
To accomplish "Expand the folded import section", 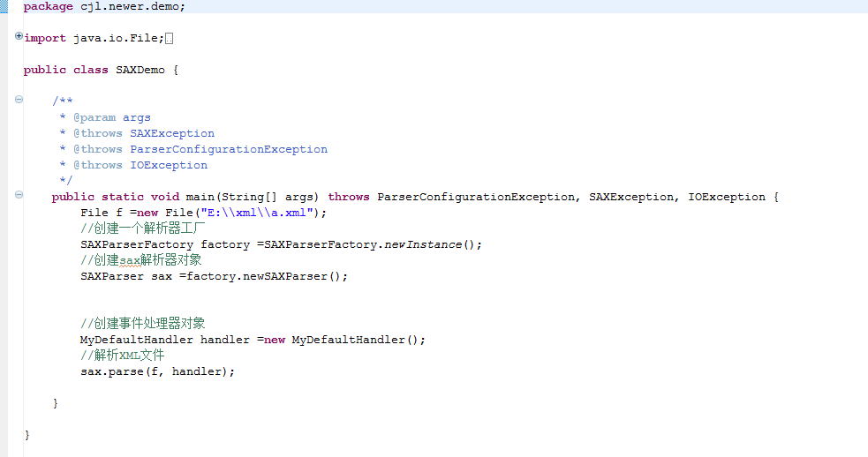I will pos(19,36).
